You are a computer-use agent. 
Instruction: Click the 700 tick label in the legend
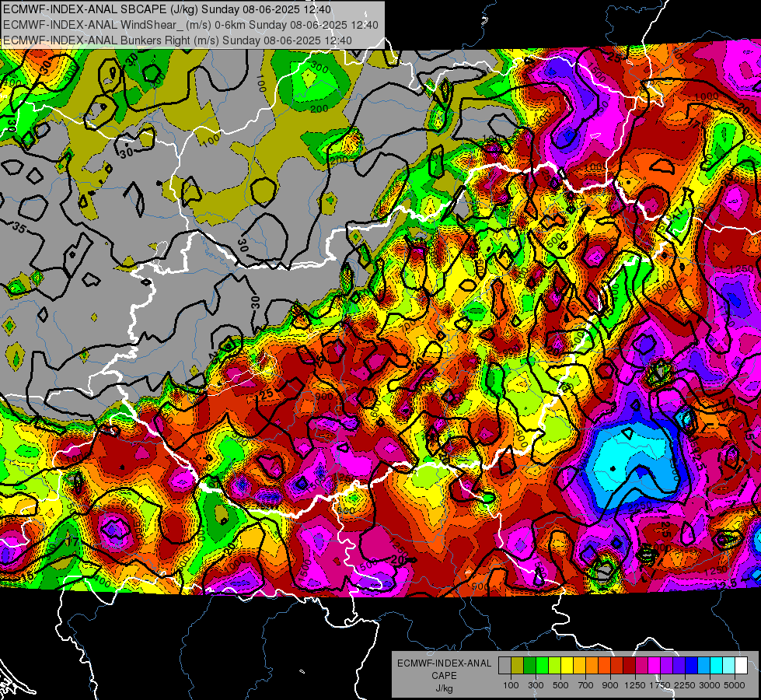click(586, 685)
